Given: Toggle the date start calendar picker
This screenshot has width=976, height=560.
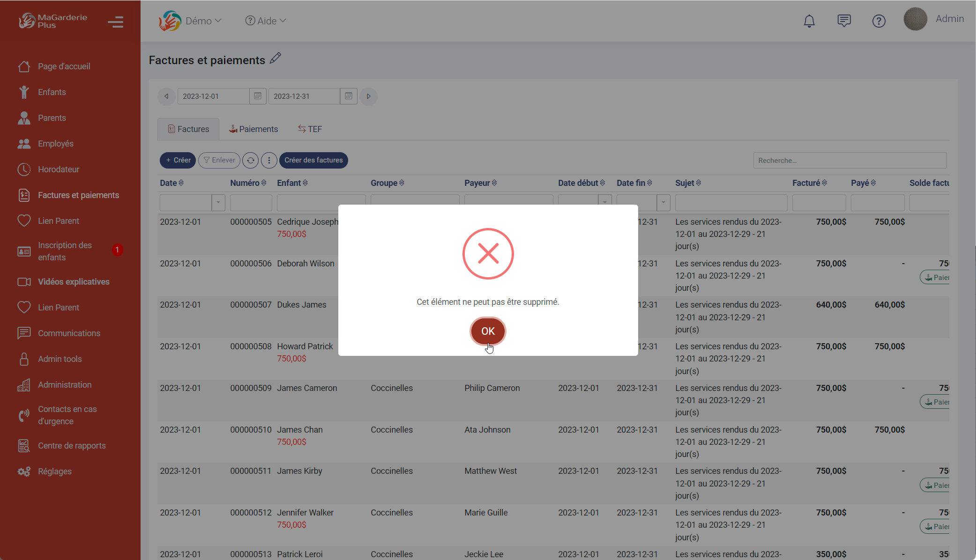Looking at the screenshot, I should click(256, 96).
